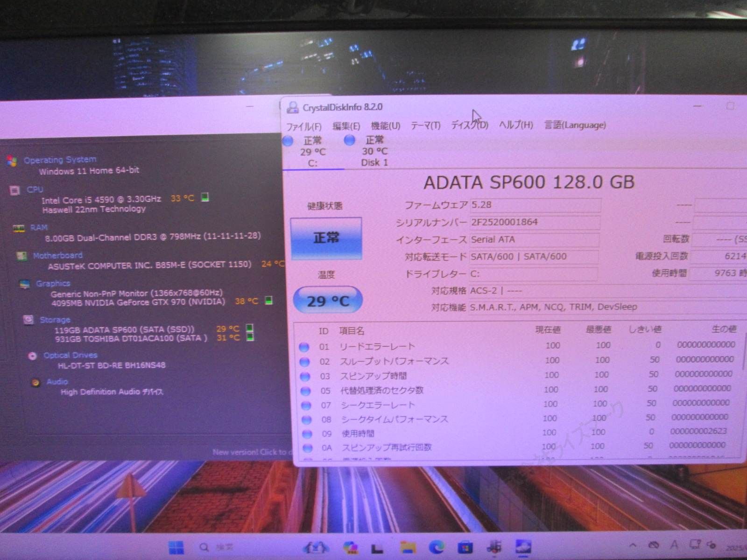This screenshot has width=747, height=560.
Task: Open the テーマ(T) menu
Action: click(425, 126)
